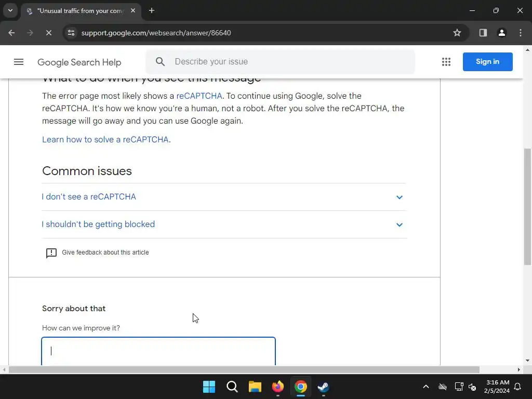Image resolution: width=532 pixels, height=399 pixels.
Task: Close the Unusual traffic tab
Action: point(133,10)
